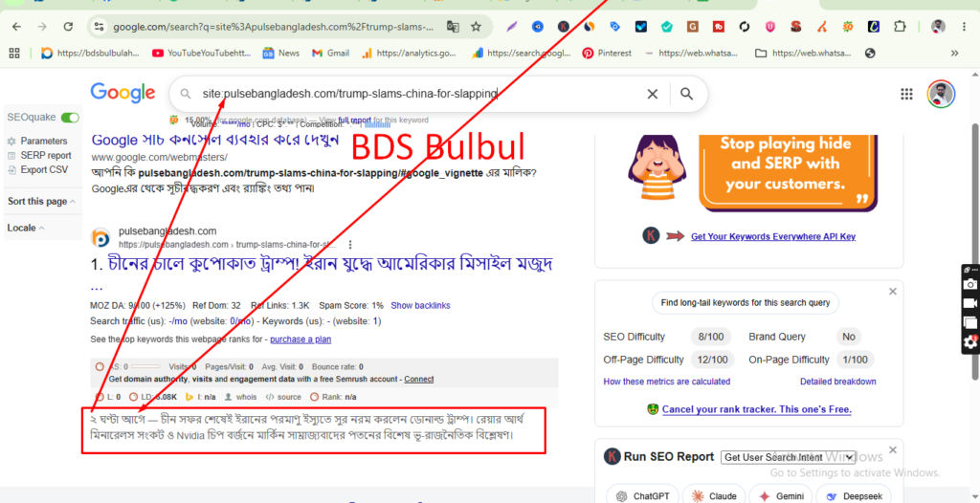This screenshot has width=980, height=503.
Task: Submit search with magnifier icon
Action: coord(687,95)
